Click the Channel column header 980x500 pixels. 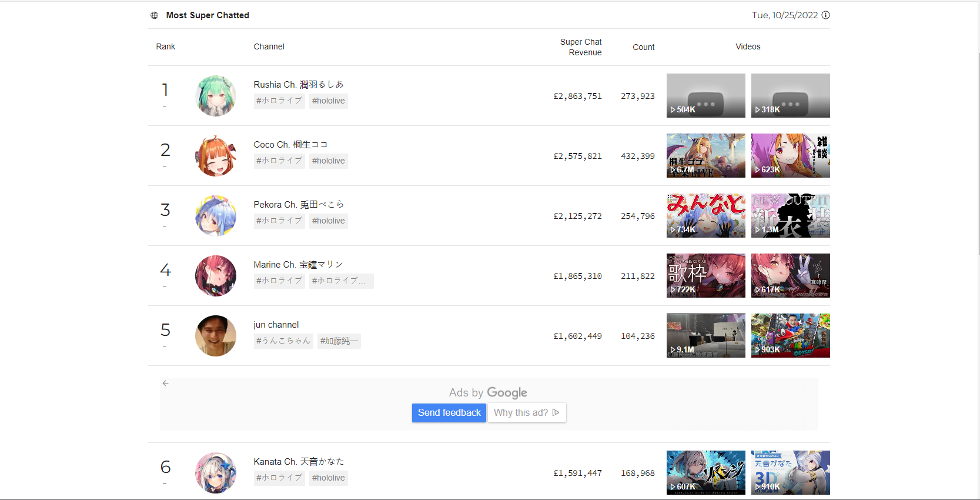point(269,46)
